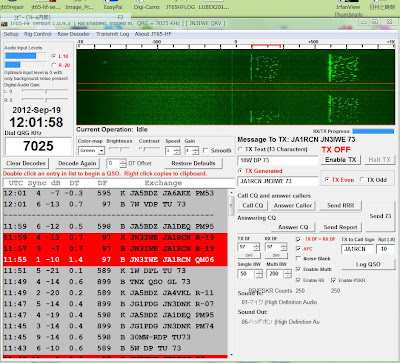Open the Digi-Comm desktop shortcut
Viewport: 400px width, 363px height.
[x=147, y=5]
